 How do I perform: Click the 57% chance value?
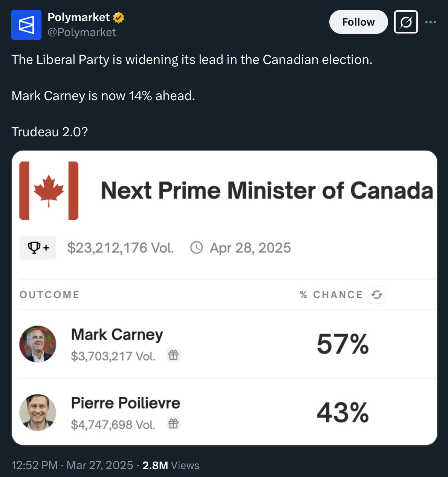point(342,344)
